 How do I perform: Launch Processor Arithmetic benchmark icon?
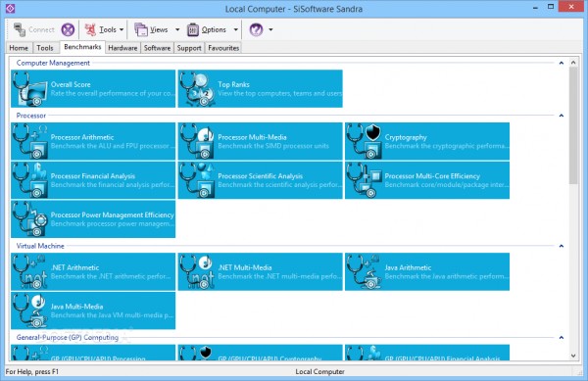[30, 142]
